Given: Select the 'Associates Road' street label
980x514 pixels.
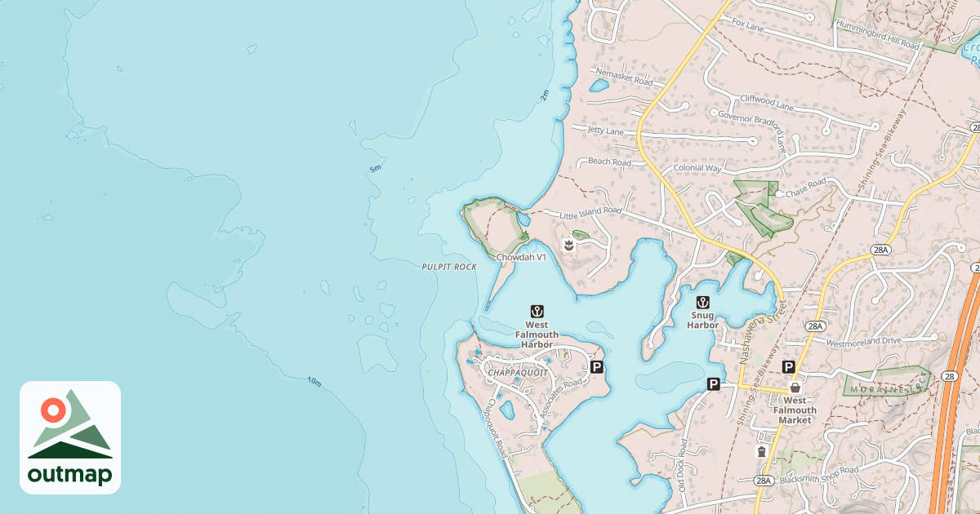Looking at the screenshot, I should coord(561,399).
